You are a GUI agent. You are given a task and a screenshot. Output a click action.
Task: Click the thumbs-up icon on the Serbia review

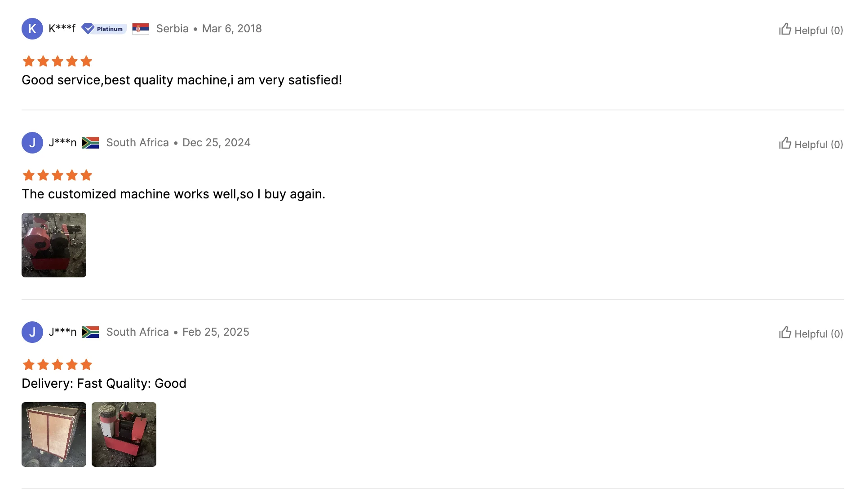785,30
